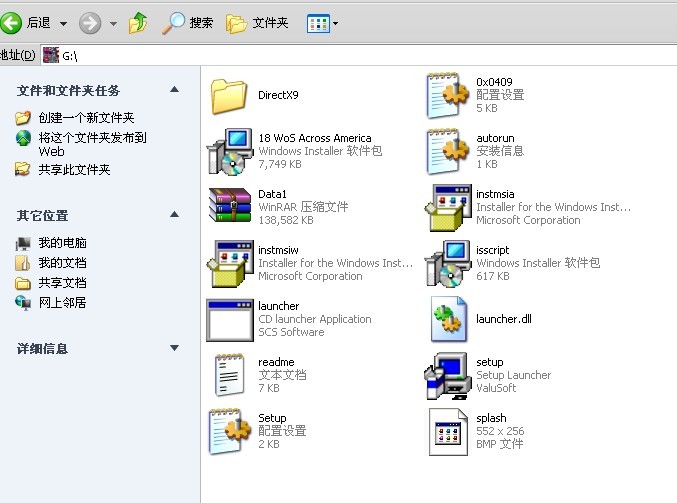
Task: Click the new folder icon in tasks panel
Action: click(x=23, y=117)
